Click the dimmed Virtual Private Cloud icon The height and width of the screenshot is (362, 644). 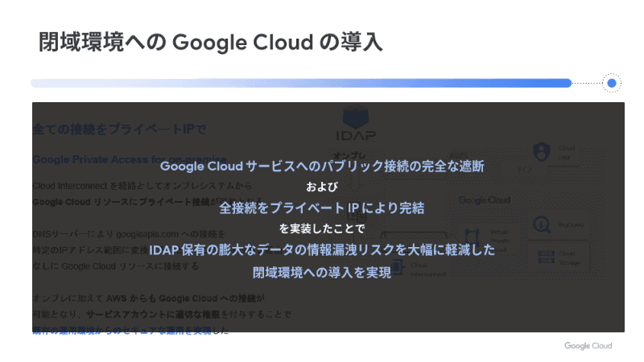(x=472, y=238)
